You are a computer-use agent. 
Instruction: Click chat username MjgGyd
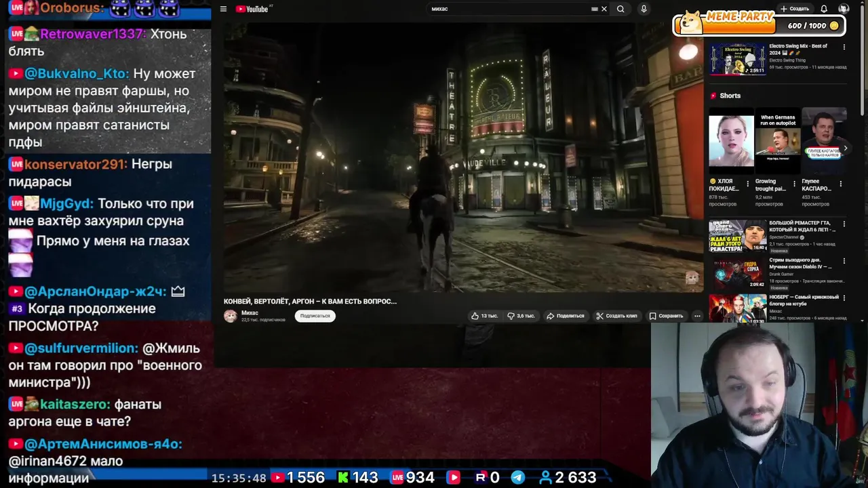[66, 203]
